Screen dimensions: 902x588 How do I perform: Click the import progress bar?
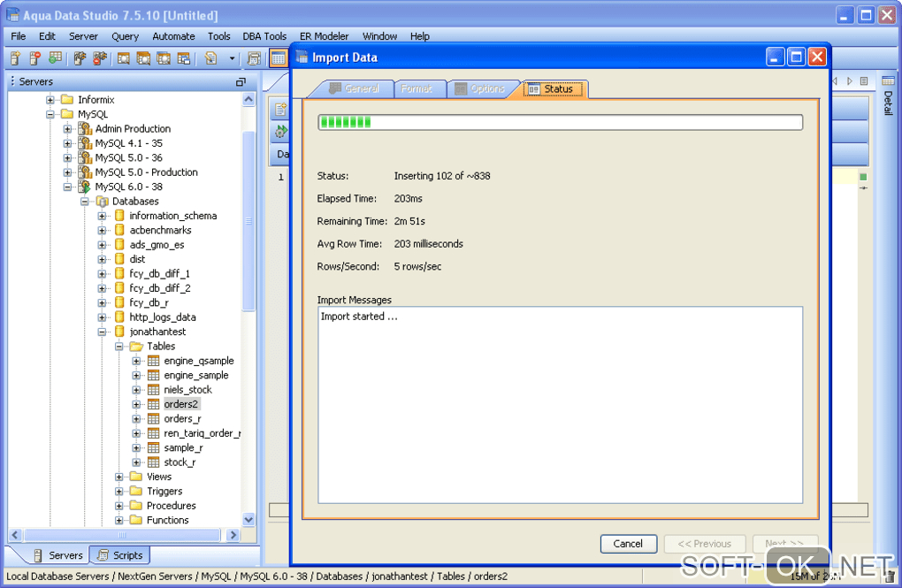[x=561, y=122]
